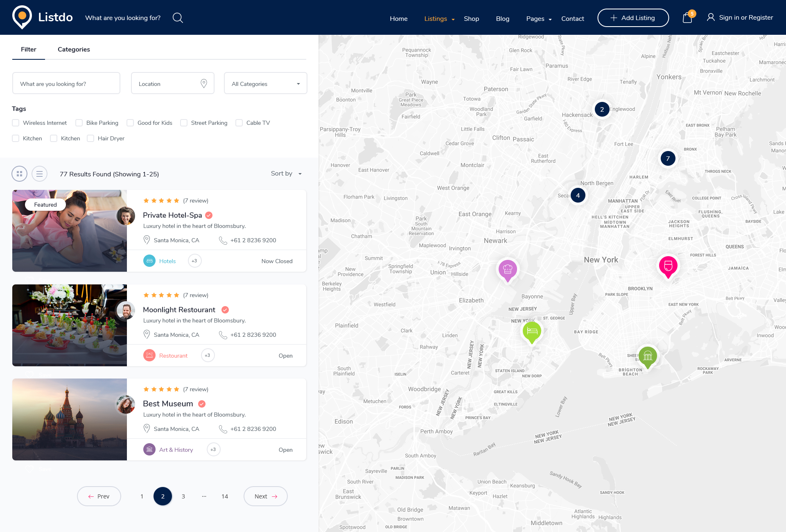Expand the Sort by dropdown
The width and height of the screenshot is (786, 532).
pos(286,174)
